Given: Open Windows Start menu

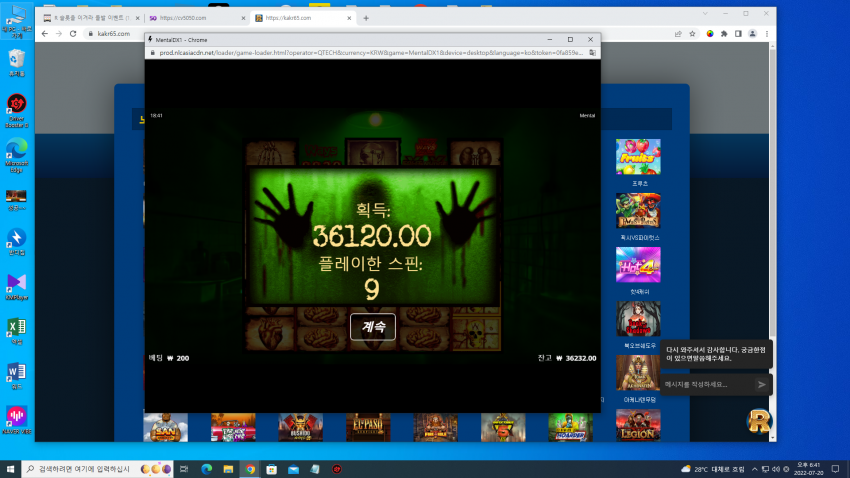Looking at the screenshot, I should 10,469.
